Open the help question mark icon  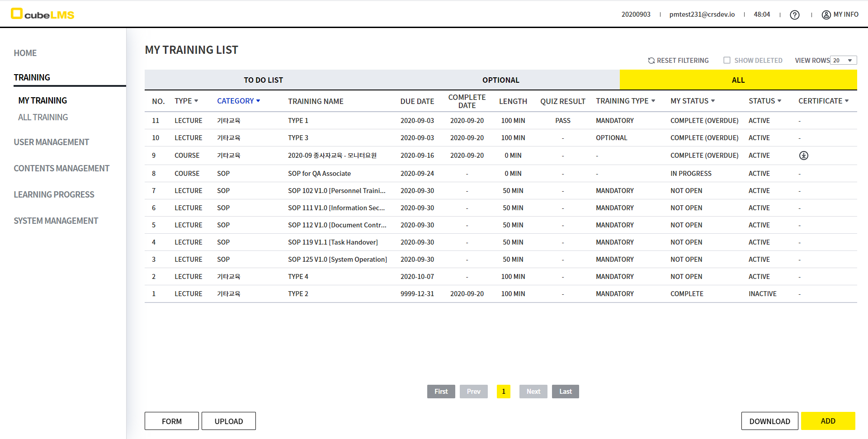[x=794, y=15]
